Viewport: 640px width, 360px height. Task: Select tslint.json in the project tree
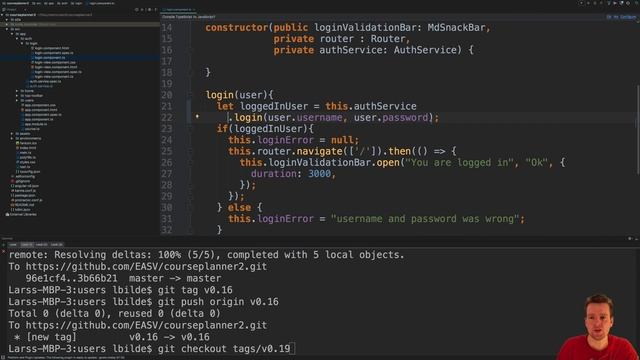(21, 209)
